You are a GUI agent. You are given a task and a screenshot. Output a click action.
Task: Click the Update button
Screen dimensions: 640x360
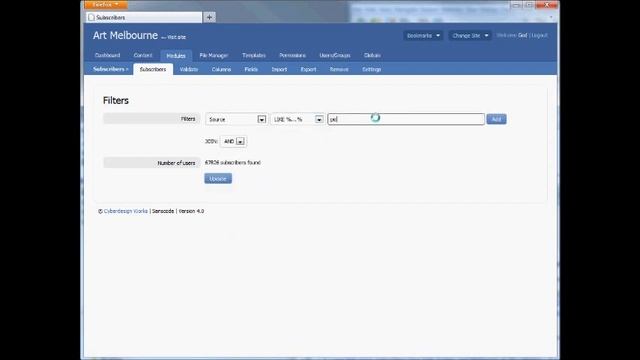coord(218,179)
